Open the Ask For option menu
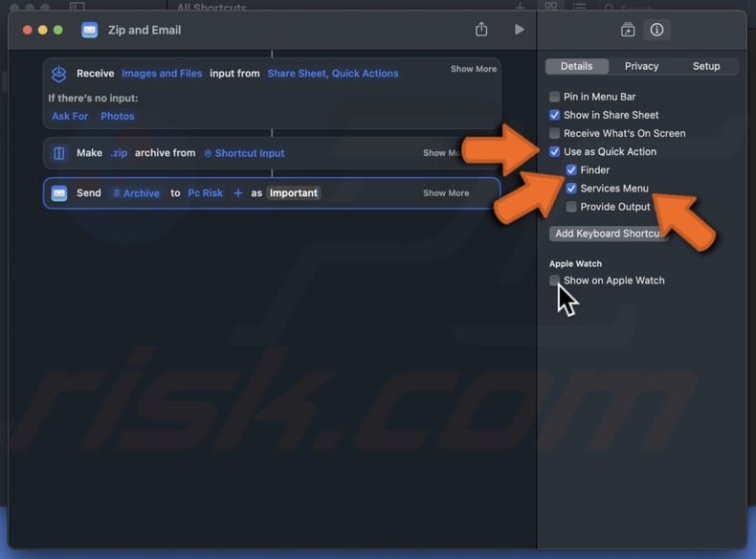Screen dimensions: 756x559 (x=70, y=116)
